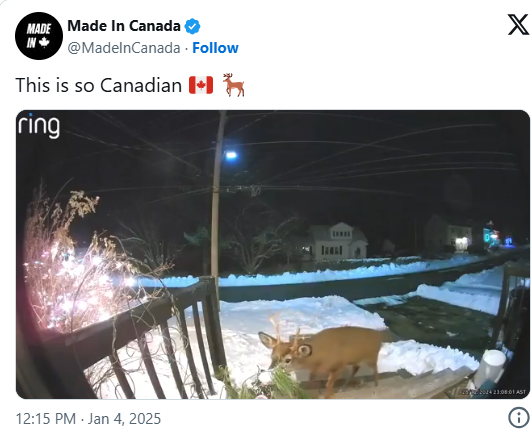Click the white house across the street
The image size is (531, 431).
pyautogui.click(x=334, y=242)
